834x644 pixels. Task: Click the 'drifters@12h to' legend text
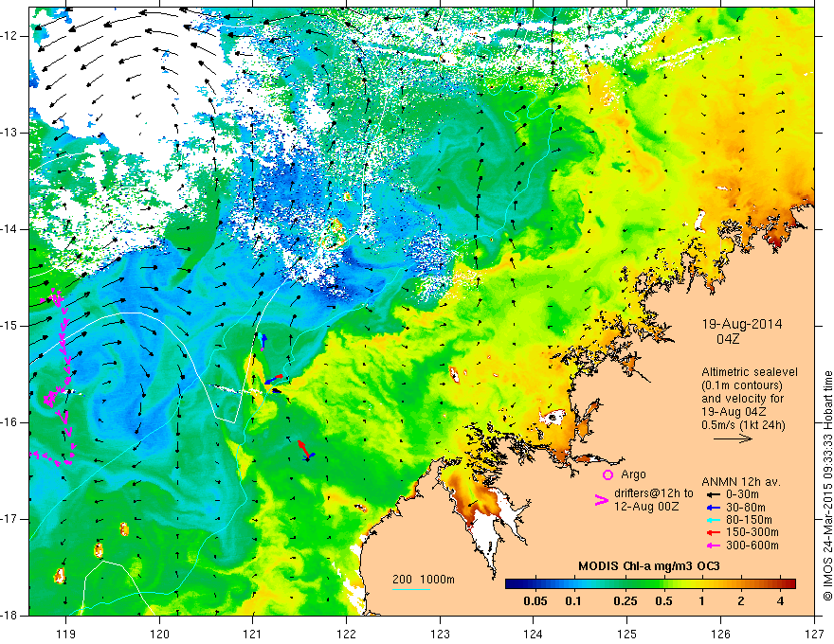coord(654,493)
